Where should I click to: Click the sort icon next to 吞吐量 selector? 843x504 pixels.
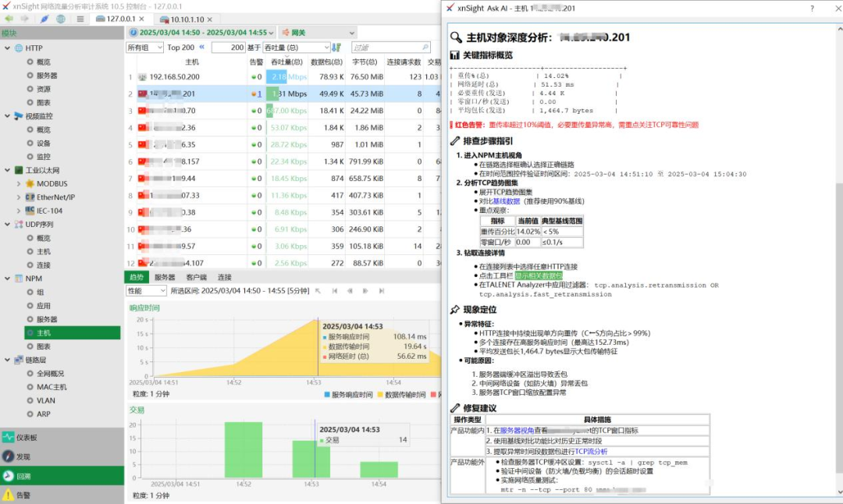click(x=337, y=47)
